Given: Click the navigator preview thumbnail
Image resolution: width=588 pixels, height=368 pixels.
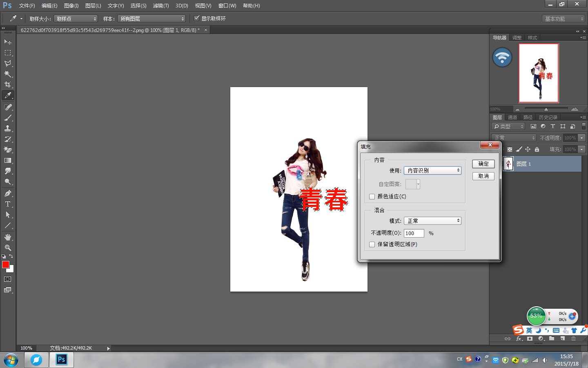Looking at the screenshot, I should pos(539,73).
